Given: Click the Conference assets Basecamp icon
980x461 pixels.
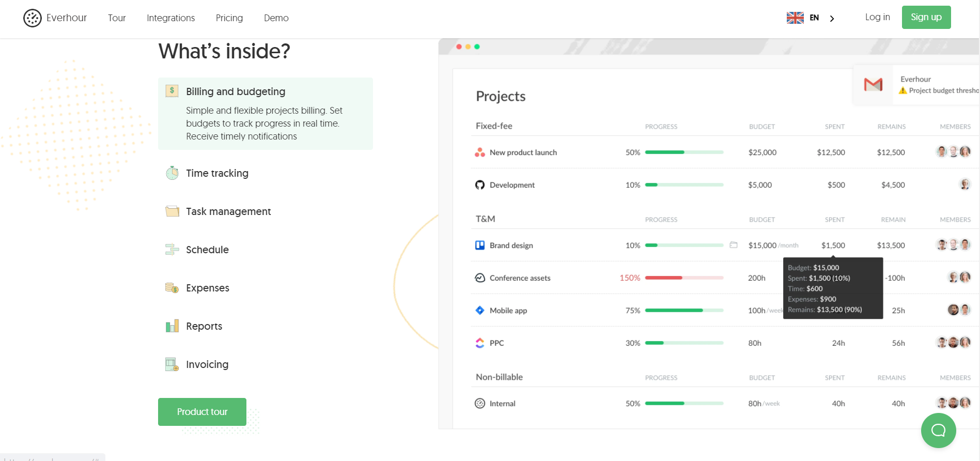Looking at the screenshot, I should click(x=480, y=278).
